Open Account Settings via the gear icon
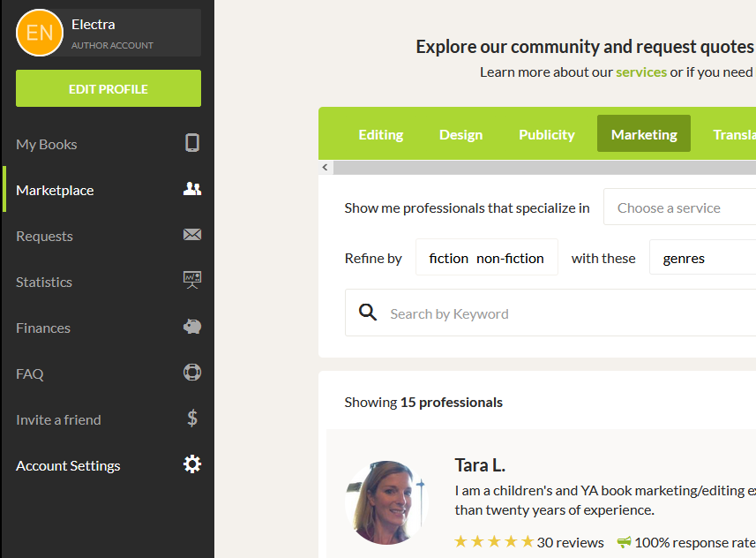 pos(192,464)
